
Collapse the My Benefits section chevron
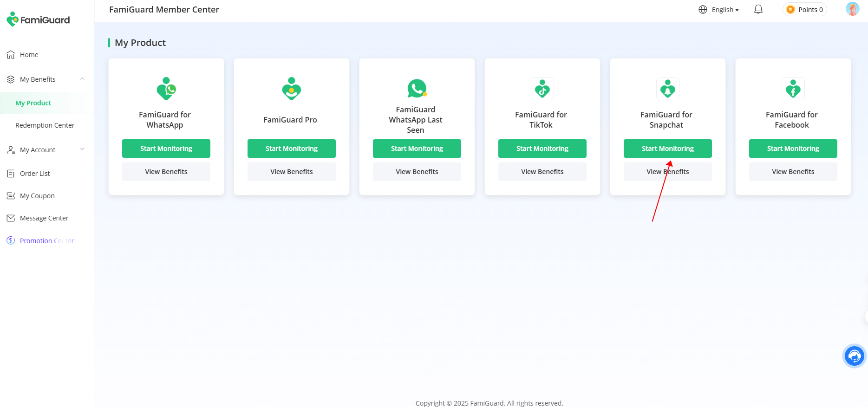(82, 79)
